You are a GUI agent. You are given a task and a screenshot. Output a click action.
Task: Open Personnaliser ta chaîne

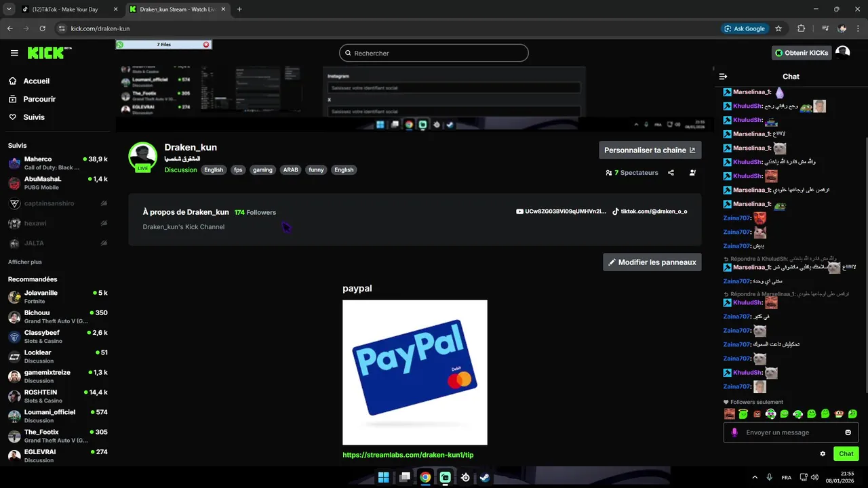click(650, 150)
